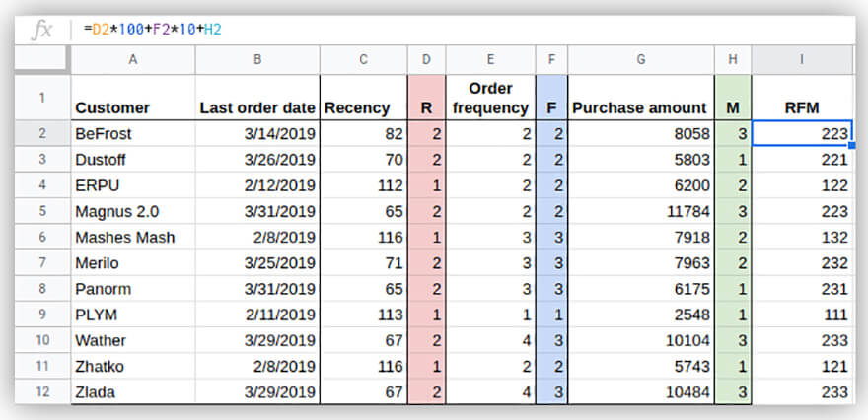868x420 pixels.
Task: Select column G header
Action: (x=640, y=59)
